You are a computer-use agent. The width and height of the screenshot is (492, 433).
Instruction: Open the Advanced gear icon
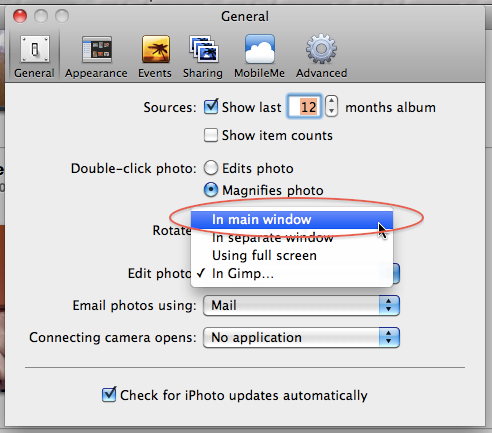click(321, 49)
